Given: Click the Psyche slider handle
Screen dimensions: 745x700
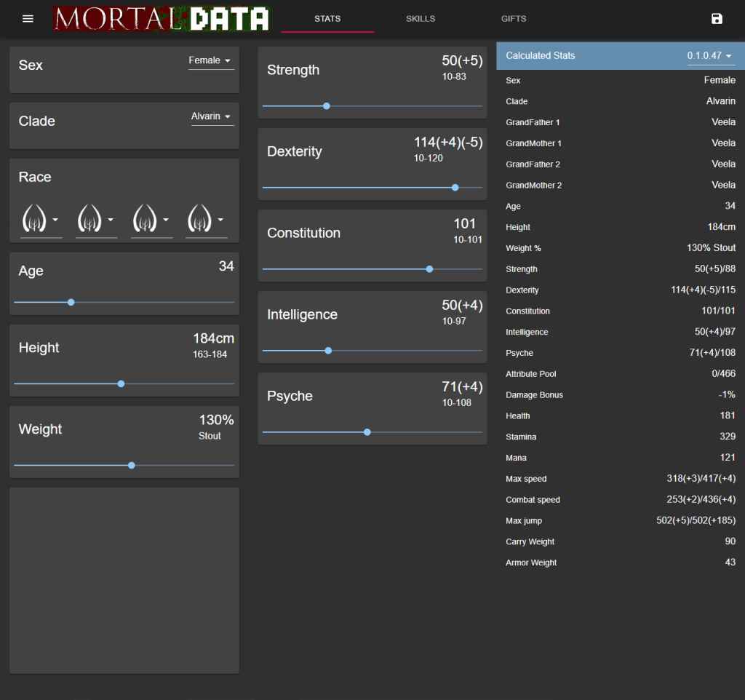Looking at the screenshot, I should pyautogui.click(x=367, y=432).
